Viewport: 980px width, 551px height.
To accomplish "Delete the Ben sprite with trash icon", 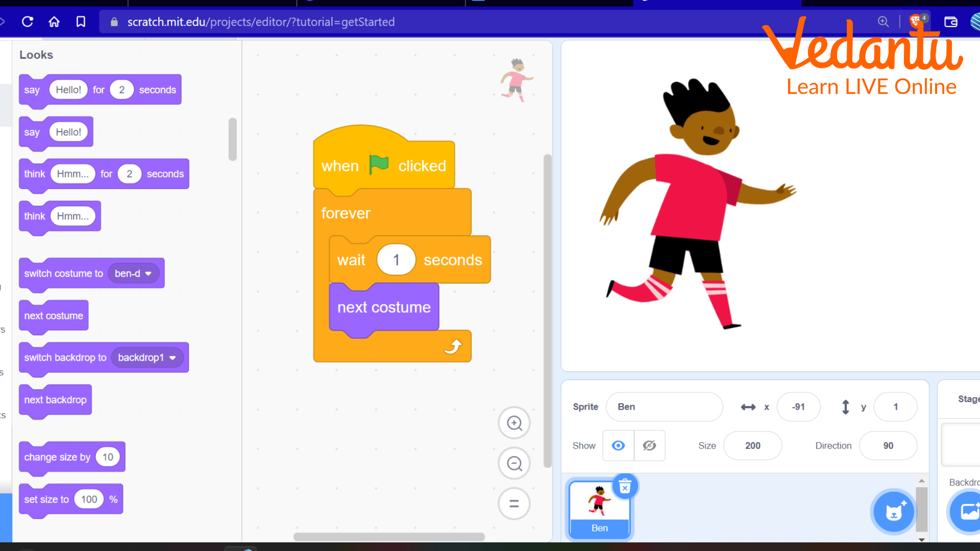I will pyautogui.click(x=625, y=487).
